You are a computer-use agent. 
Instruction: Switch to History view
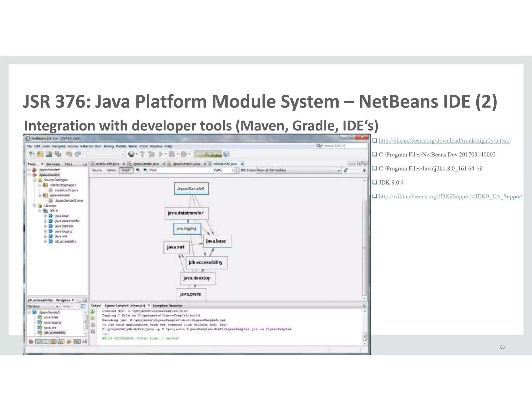111,170
